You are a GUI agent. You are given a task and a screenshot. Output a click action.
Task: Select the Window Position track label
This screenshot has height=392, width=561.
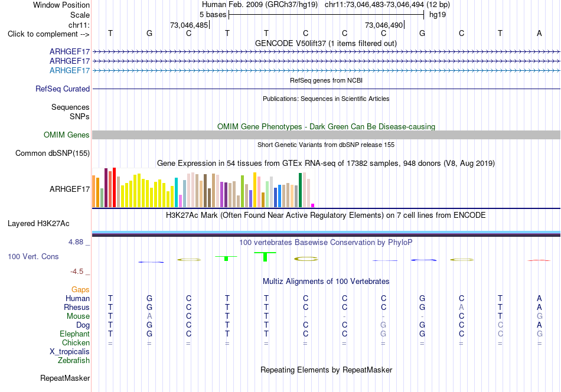click(61, 5)
